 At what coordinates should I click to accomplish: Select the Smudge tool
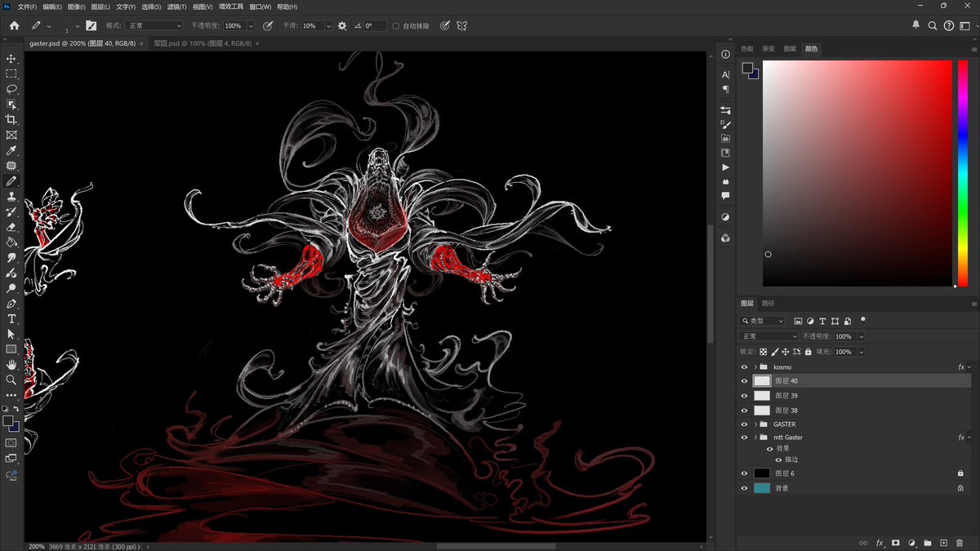(11, 257)
